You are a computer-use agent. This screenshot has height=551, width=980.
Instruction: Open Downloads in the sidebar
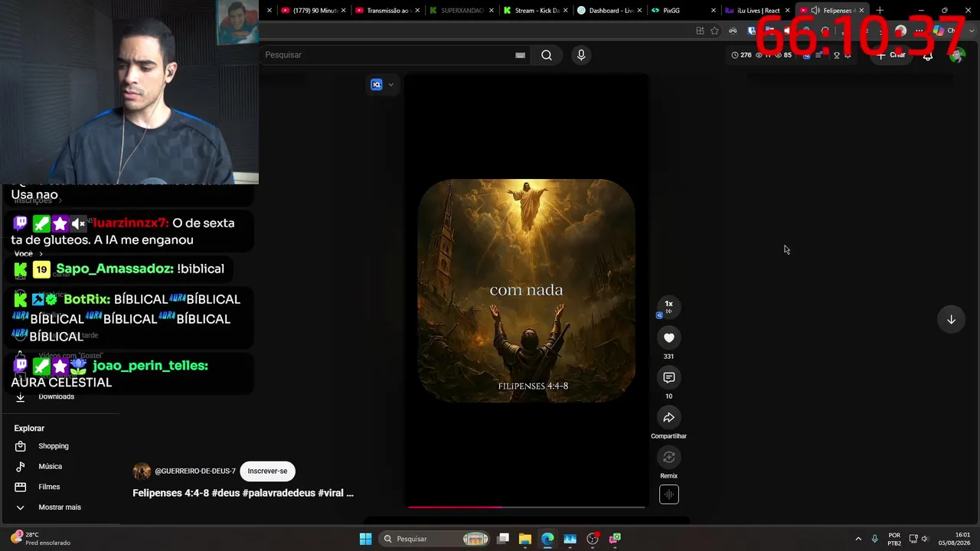pos(56,396)
